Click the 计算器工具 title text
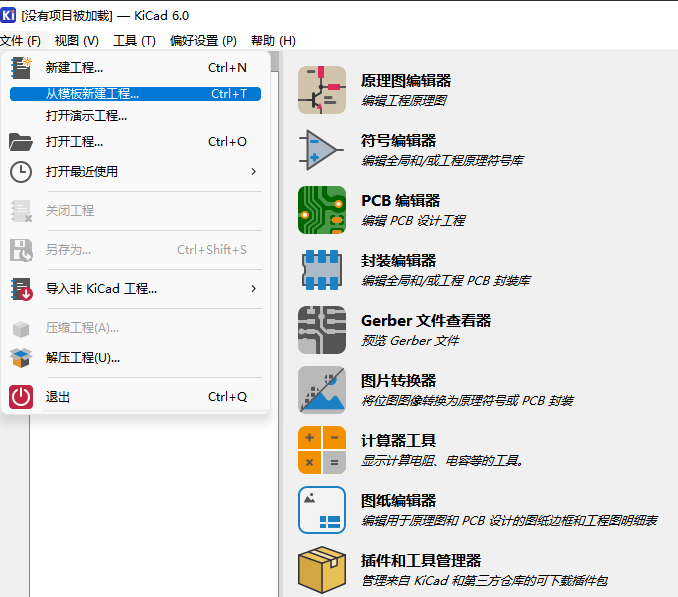The width and height of the screenshot is (678, 597). coord(399,441)
